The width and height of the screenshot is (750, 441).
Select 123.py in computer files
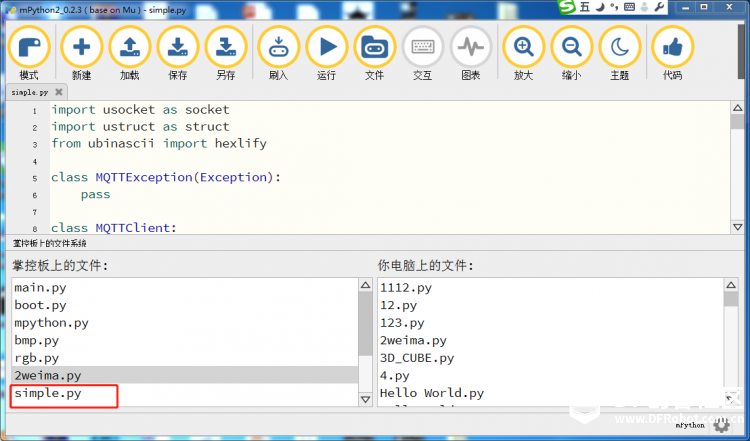551,323
